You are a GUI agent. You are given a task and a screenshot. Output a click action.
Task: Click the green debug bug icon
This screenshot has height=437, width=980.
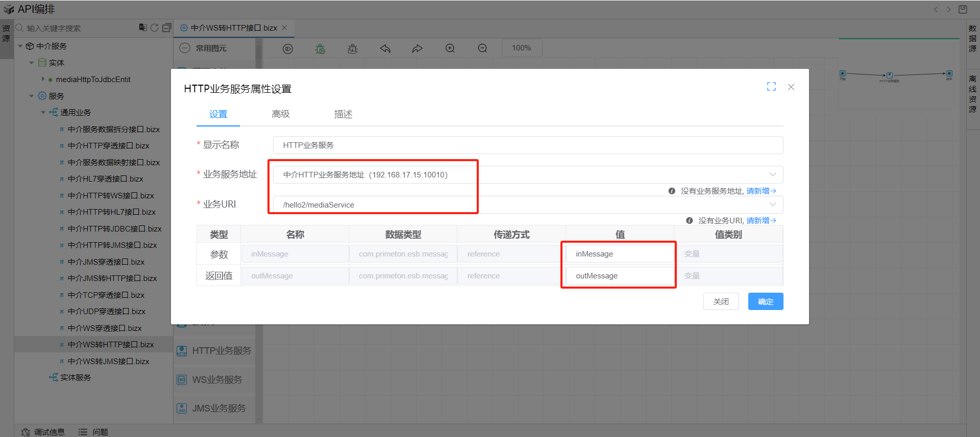pos(320,48)
